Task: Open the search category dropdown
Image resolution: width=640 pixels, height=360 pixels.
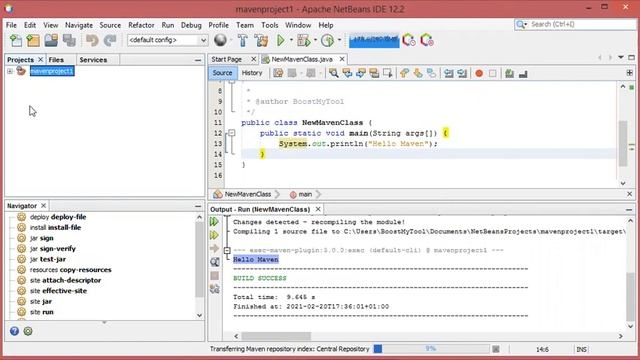Action: (521, 24)
